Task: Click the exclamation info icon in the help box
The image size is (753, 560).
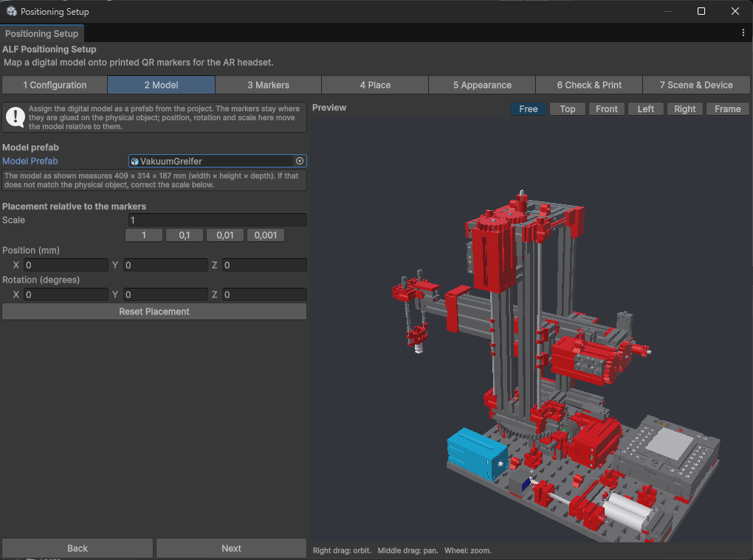Action: (x=16, y=117)
